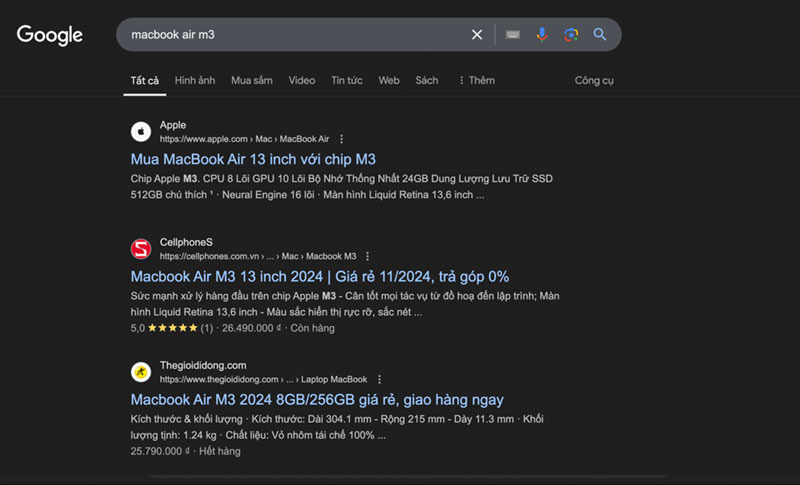This screenshot has height=485, width=800.
Task: Open Mua MacBook Air 13 inch link
Action: [x=253, y=159]
